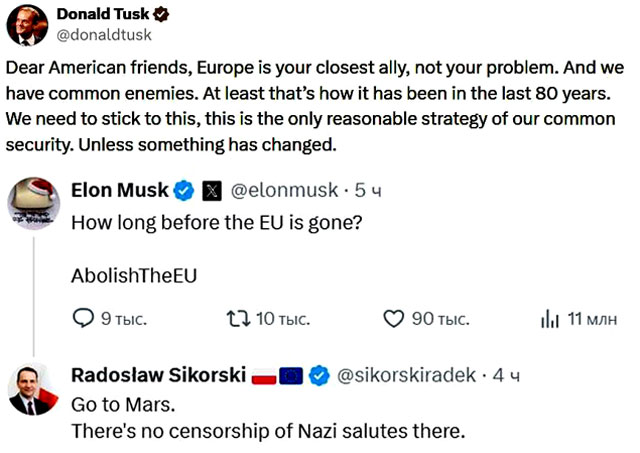Open Radosław Sikorski's profile photo
640x453 pixels.
[x=34, y=388]
